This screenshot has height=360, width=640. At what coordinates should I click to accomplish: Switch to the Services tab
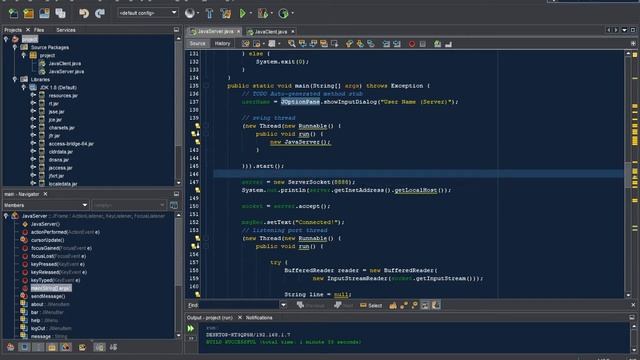[x=66, y=30]
